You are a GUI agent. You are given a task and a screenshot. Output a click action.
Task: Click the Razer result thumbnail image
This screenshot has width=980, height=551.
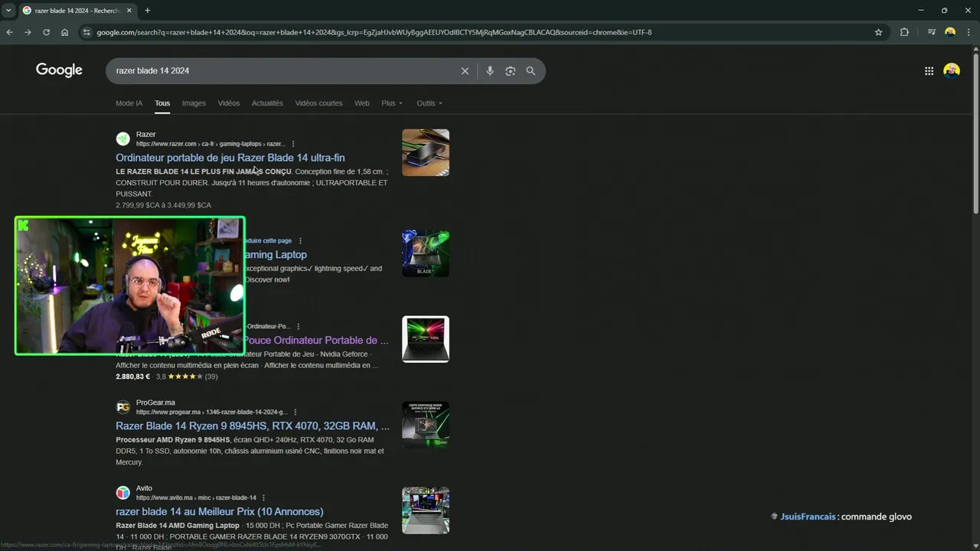(x=426, y=152)
